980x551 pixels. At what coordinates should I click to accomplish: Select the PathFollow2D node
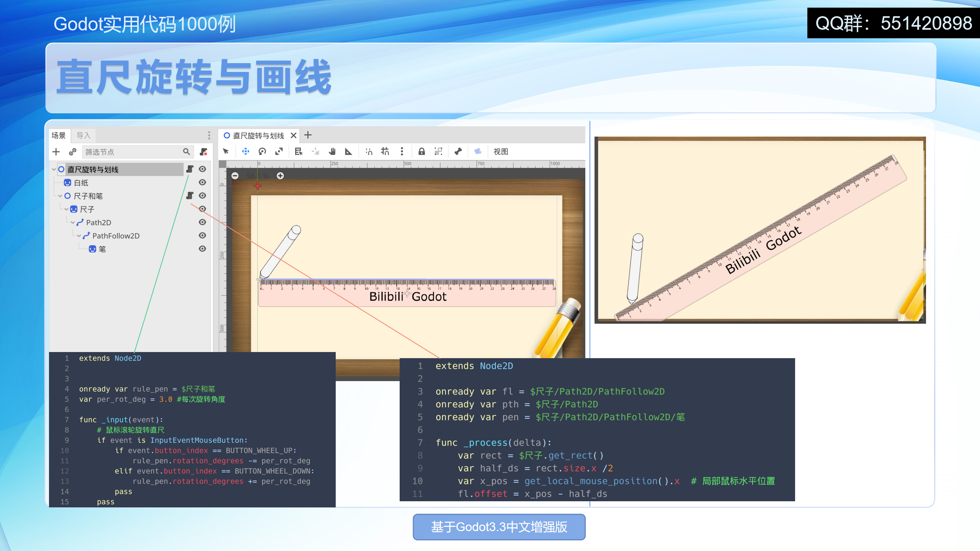pyautogui.click(x=116, y=236)
